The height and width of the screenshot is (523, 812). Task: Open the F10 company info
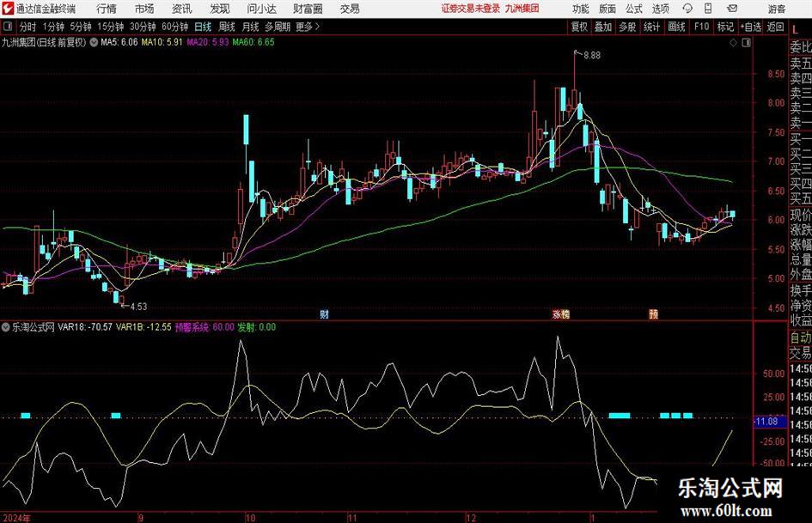702,27
